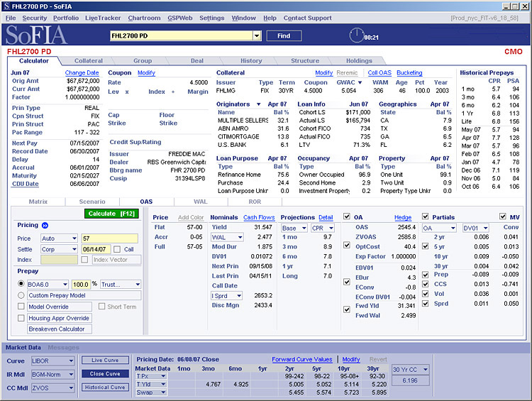
Task: Toggle the Partials checkbox
Action: tap(426, 216)
